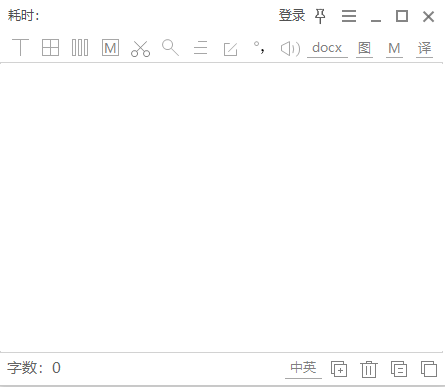Click the copy text lines icon
This screenshot has height=387, width=445.
tap(399, 369)
